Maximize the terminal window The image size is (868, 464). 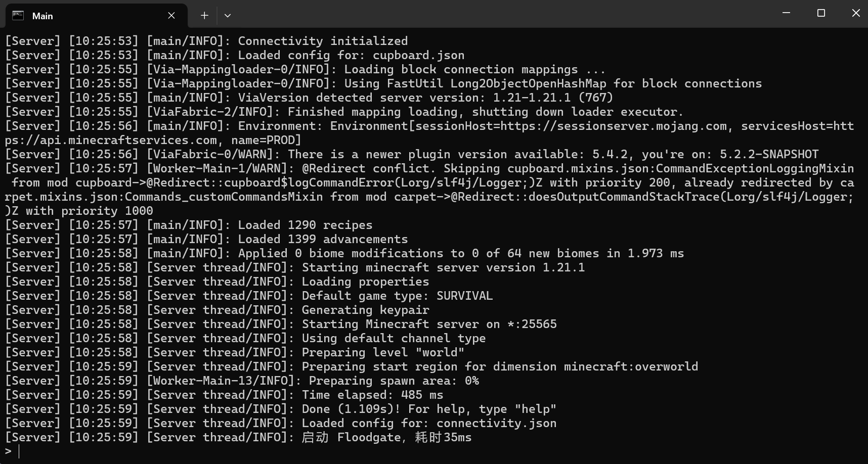(821, 13)
